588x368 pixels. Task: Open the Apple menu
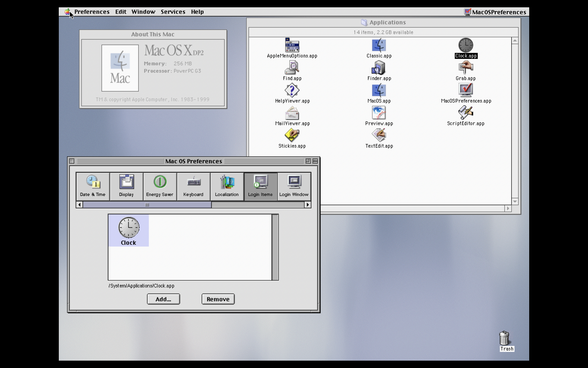pos(67,12)
